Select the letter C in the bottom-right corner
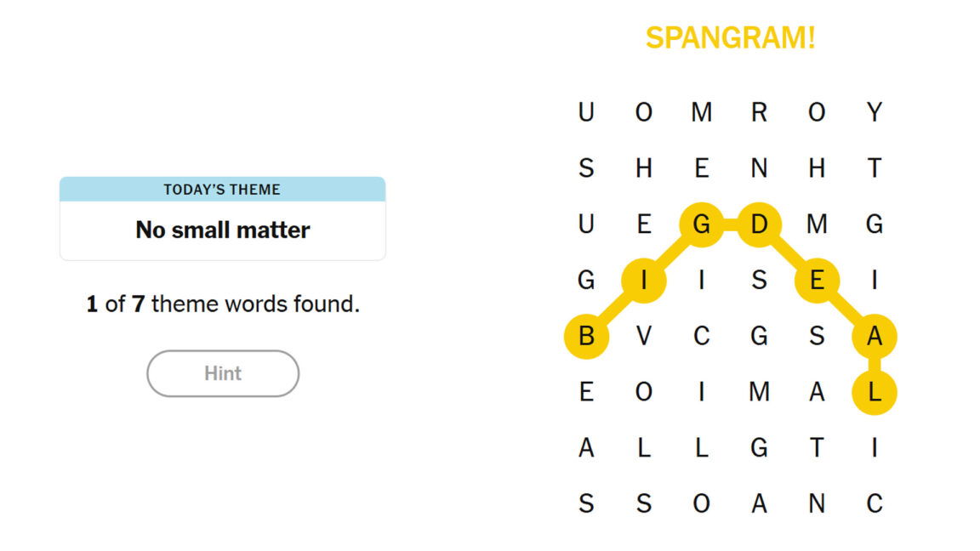 click(x=875, y=503)
